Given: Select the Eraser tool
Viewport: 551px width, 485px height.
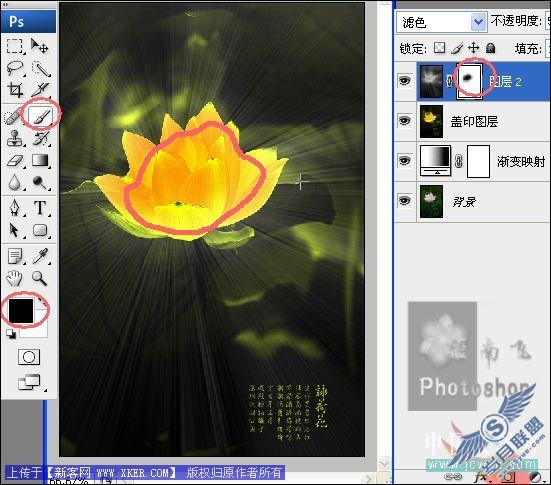Looking at the screenshot, I should 15,161.
